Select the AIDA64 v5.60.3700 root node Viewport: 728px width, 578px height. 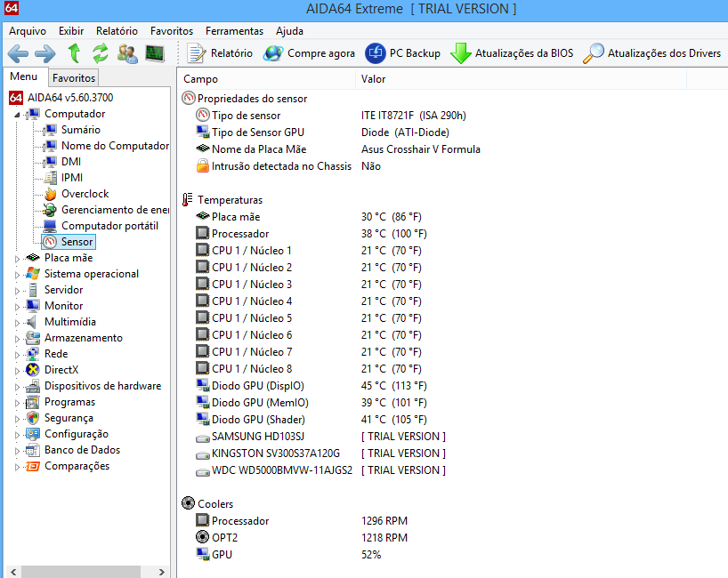point(70,98)
